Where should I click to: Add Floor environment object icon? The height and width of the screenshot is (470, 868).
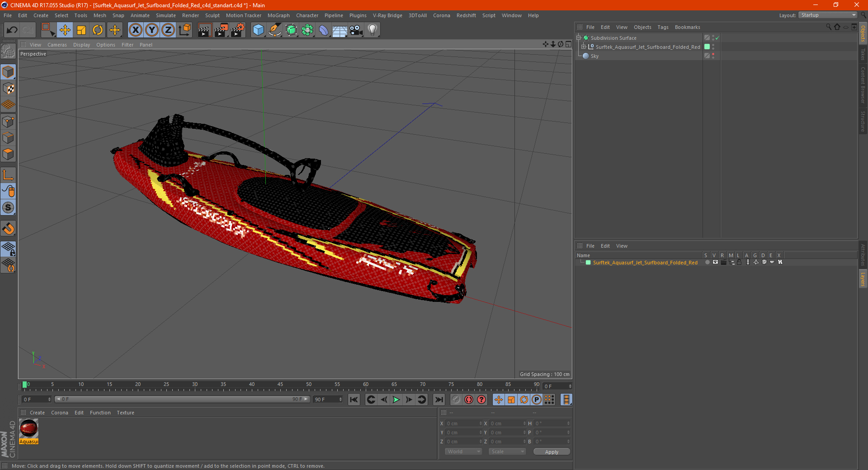point(340,30)
